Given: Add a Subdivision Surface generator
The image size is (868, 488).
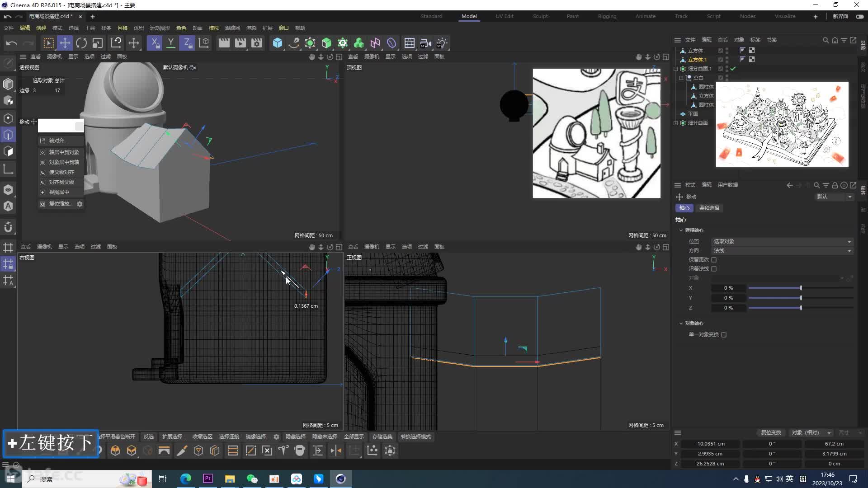Looking at the screenshot, I should click(x=310, y=43).
